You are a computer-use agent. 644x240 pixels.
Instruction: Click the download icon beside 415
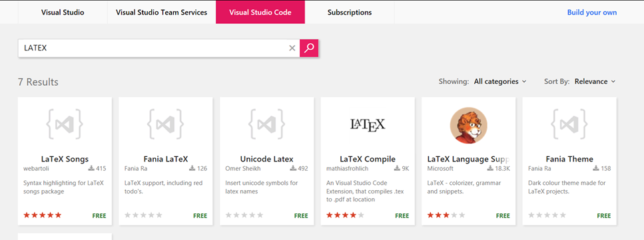(91, 168)
